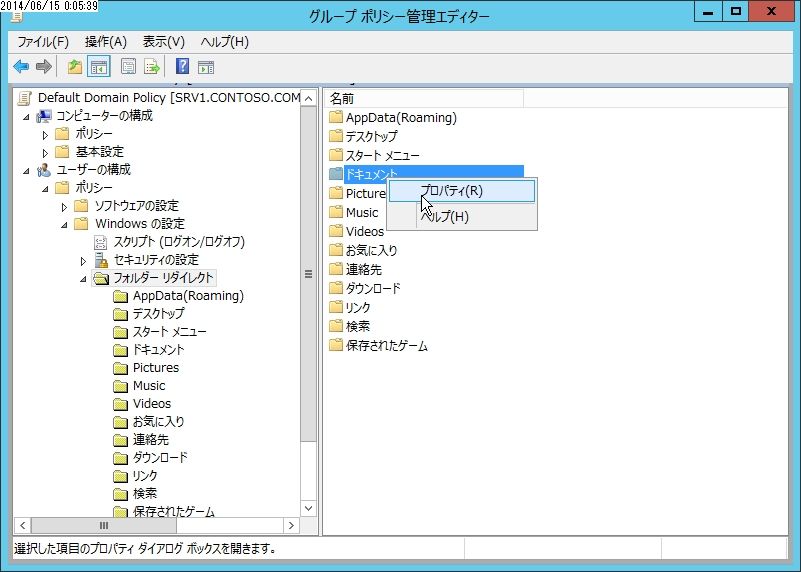Click the Export list toolbar icon

click(x=152, y=66)
